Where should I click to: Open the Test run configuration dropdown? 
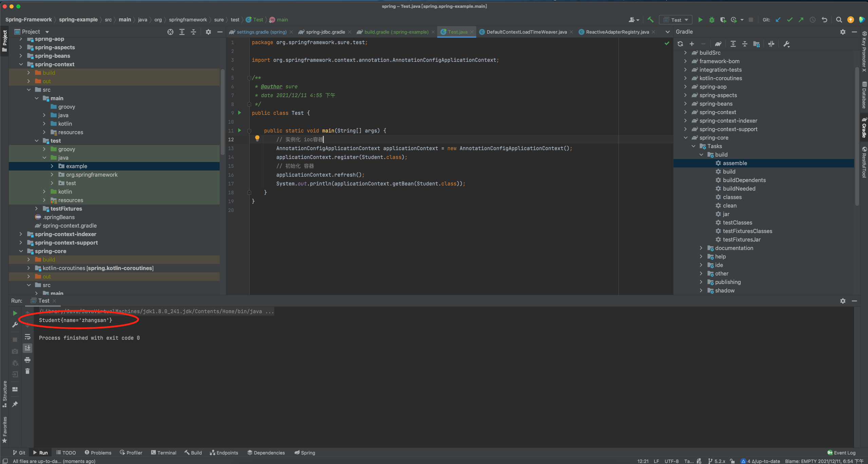[676, 20]
